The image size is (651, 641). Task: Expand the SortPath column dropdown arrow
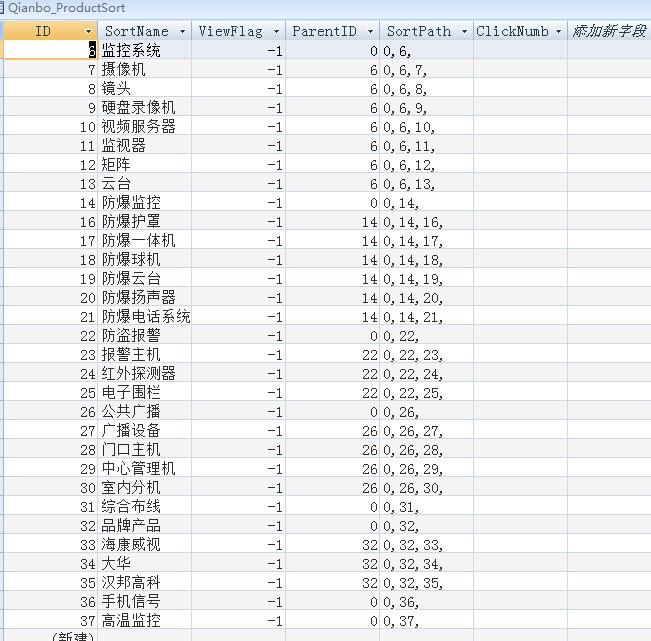pos(464,32)
